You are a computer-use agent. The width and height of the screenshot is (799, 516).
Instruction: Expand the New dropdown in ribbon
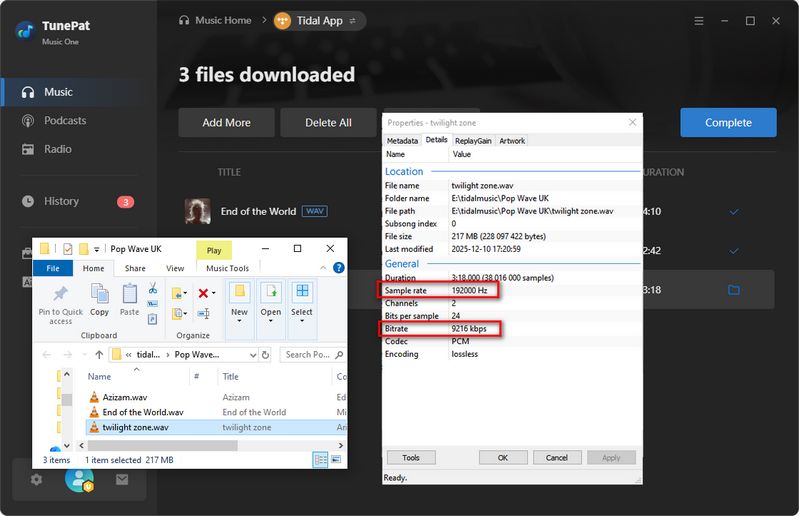(x=239, y=312)
